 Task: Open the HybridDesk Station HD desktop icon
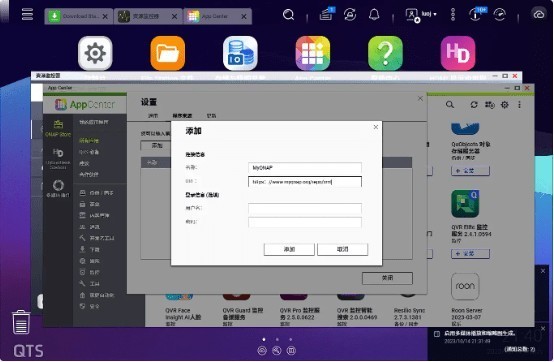[458, 53]
